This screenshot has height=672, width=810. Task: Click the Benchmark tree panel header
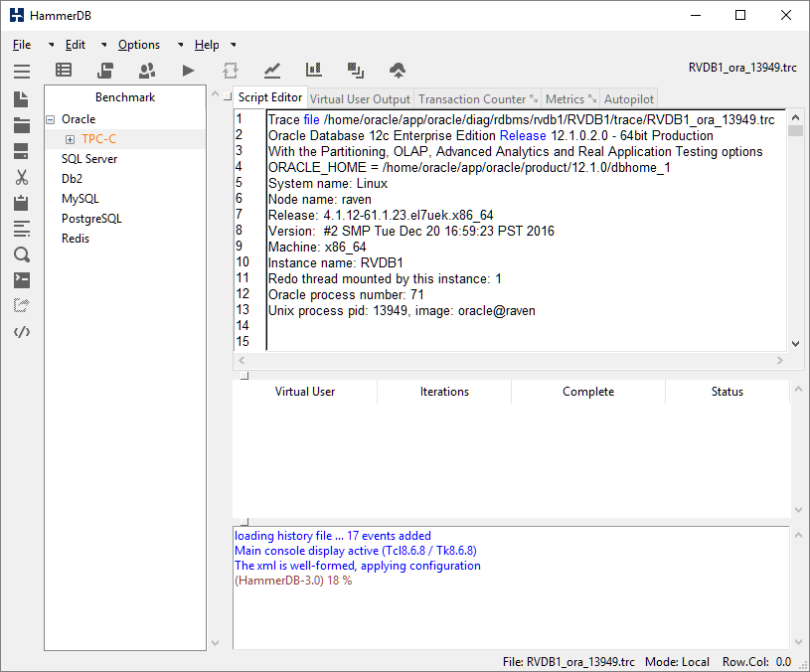125,97
